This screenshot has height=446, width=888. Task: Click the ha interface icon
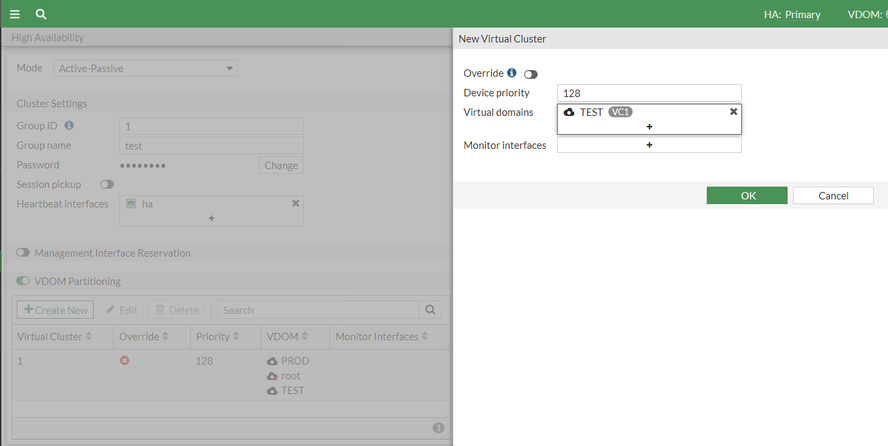click(131, 204)
